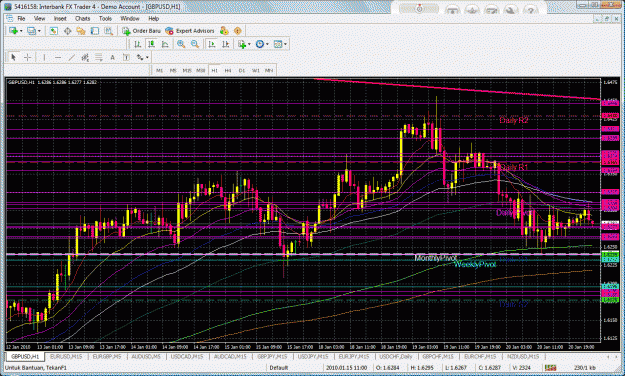Click the orange diamond icon in toolbar
This screenshot has height=376, width=625.
point(238,31)
